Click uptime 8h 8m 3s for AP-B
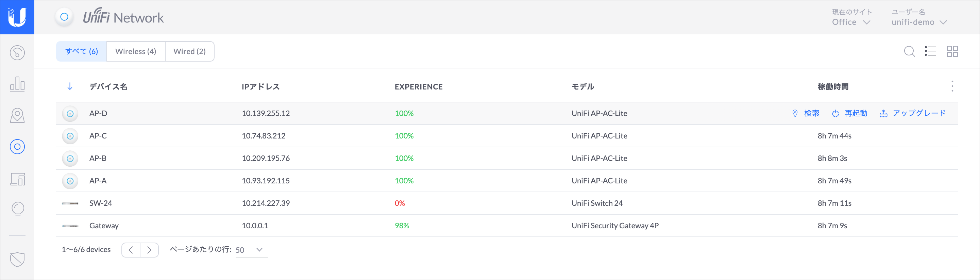This screenshot has width=980, height=280. point(832,158)
